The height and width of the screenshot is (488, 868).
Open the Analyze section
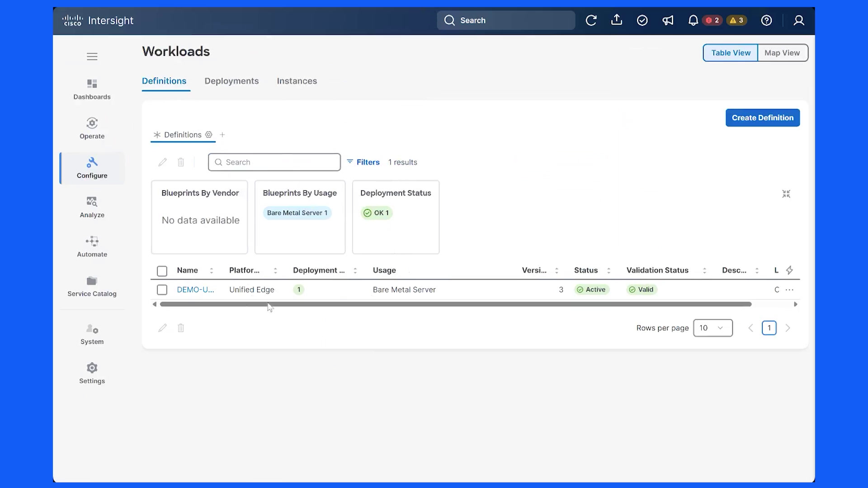point(92,207)
